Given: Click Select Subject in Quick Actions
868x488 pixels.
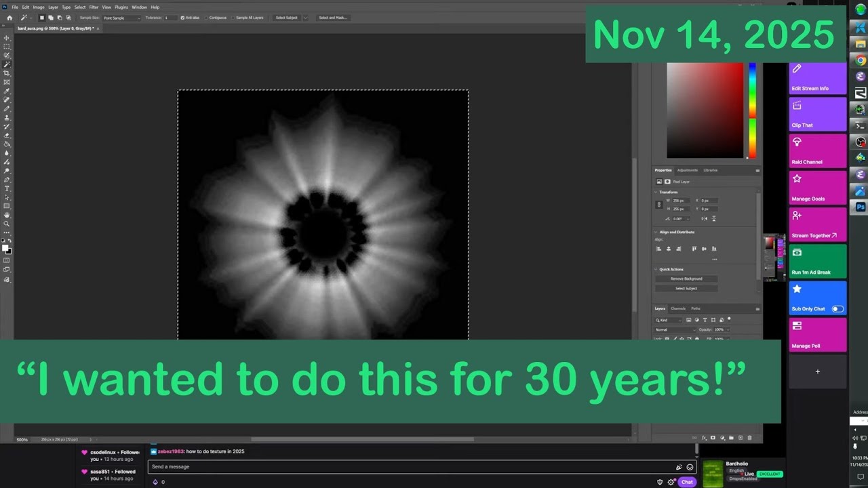Looking at the screenshot, I should click(686, 288).
